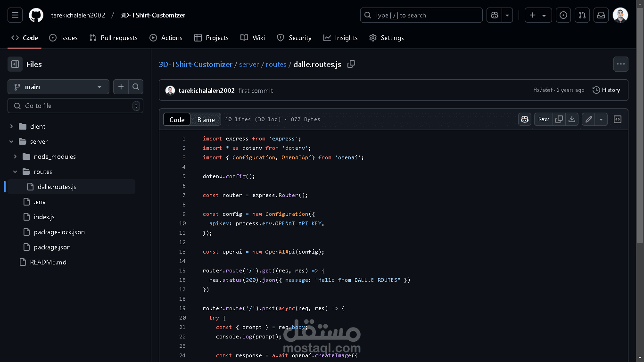644x362 pixels.
Task: Click tarekichalalen2002 owner link in header
Action: click(78, 15)
